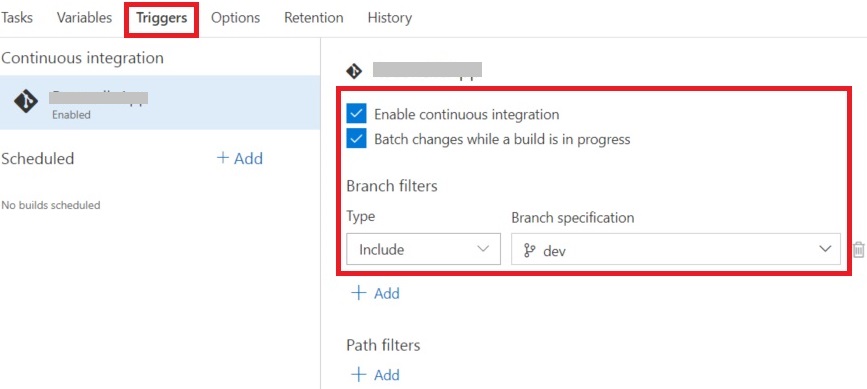Open the Include type dropdown
This screenshot has width=867, height=389.
coord(424,249)
